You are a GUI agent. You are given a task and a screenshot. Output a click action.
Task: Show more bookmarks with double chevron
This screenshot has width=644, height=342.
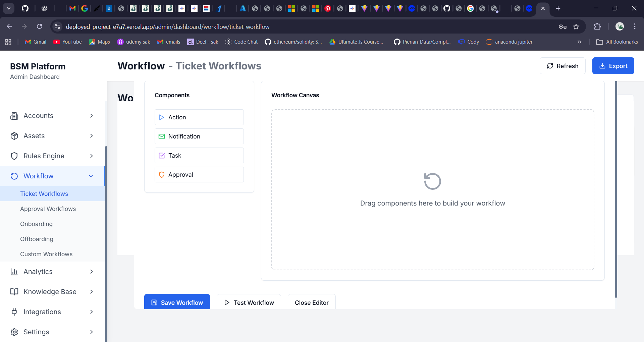click(579, 42)
